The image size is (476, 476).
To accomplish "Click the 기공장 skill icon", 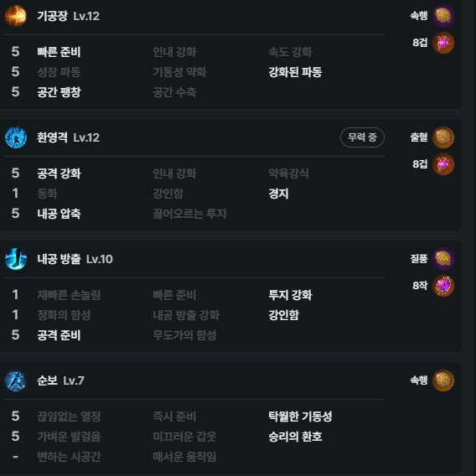I will coord(16,16).
